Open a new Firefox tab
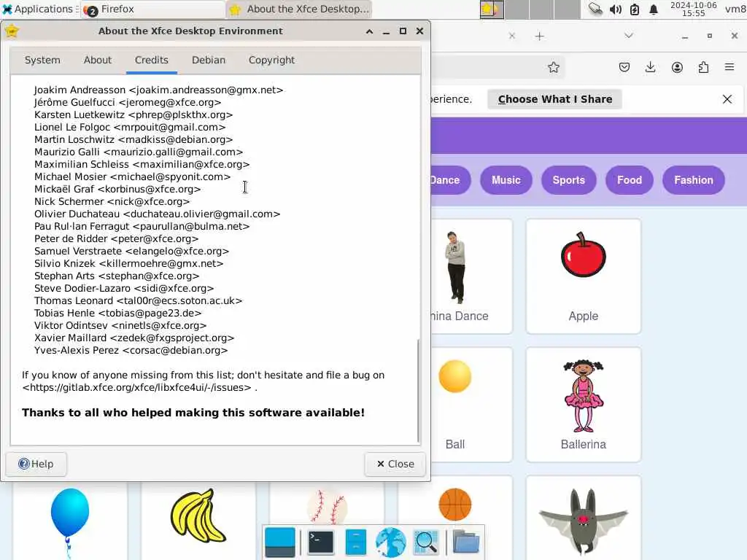 [x=539, y=36]
